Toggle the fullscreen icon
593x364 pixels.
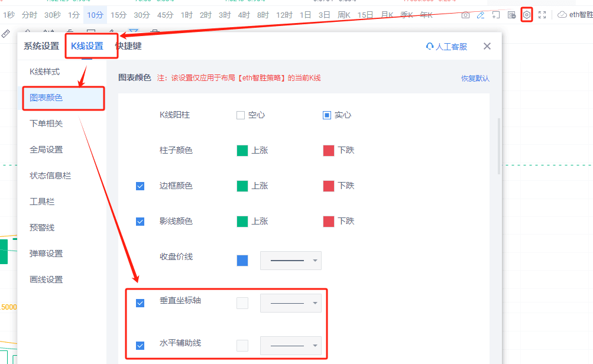click(542, 15)
